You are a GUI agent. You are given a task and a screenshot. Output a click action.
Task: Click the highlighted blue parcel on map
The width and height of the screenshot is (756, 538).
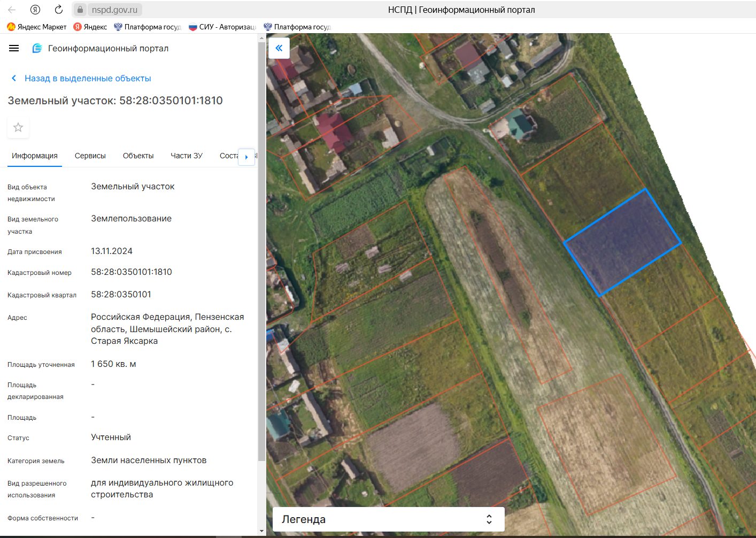[622, 242]
